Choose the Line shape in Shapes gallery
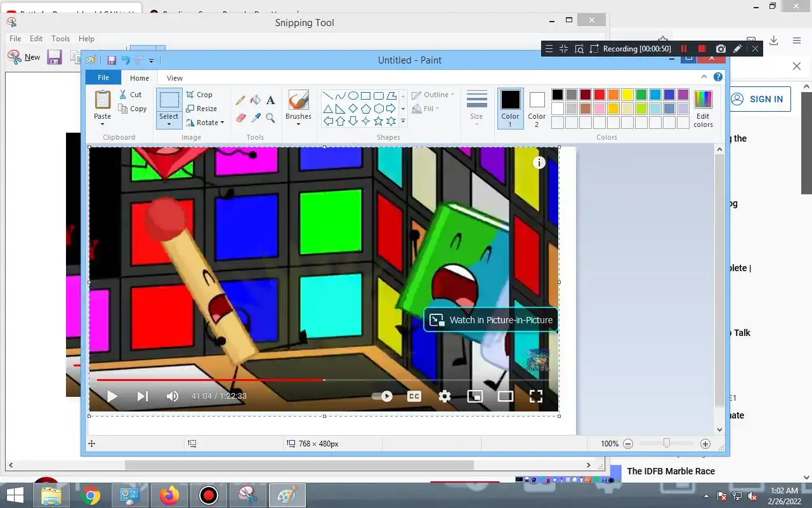This screenshot has width=812, height=508. (x=328, y=96)
